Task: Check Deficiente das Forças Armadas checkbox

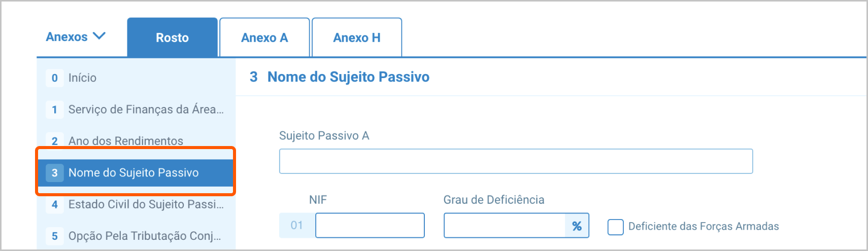Action: (x=615, y=227)
